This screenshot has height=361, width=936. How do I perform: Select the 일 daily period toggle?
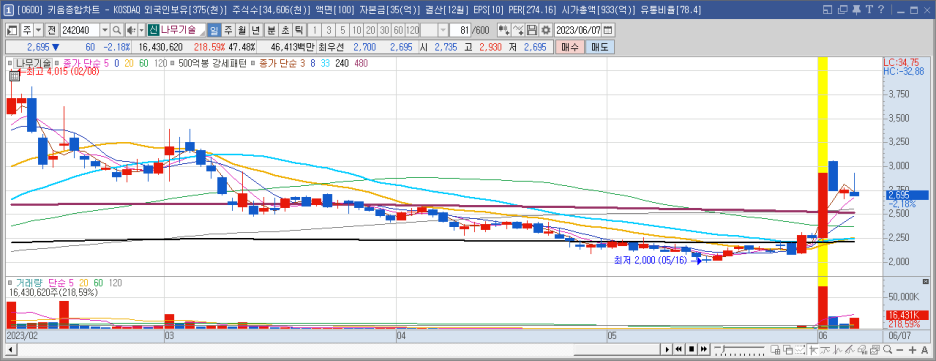(x=214, y=30)
